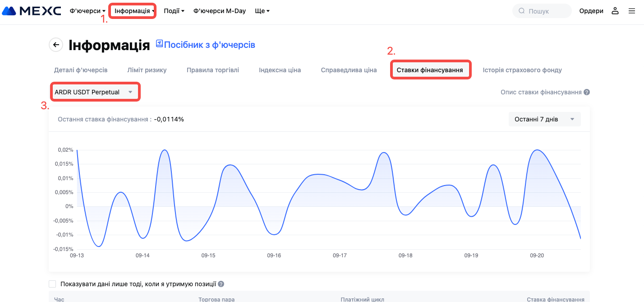Enable checkbox to show data only for held positions
This screenshot has height=302, width=644.
(x=52, y=284)
